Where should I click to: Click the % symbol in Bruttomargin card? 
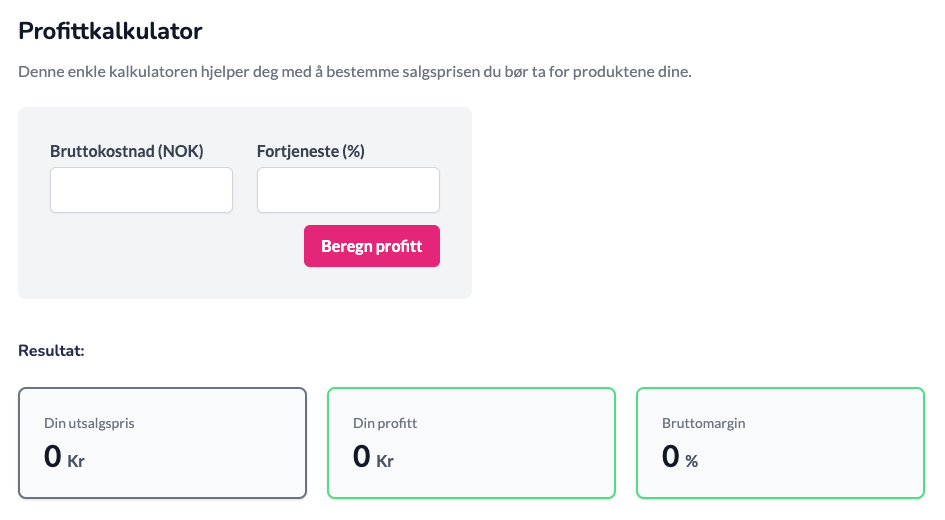point(692,461)
